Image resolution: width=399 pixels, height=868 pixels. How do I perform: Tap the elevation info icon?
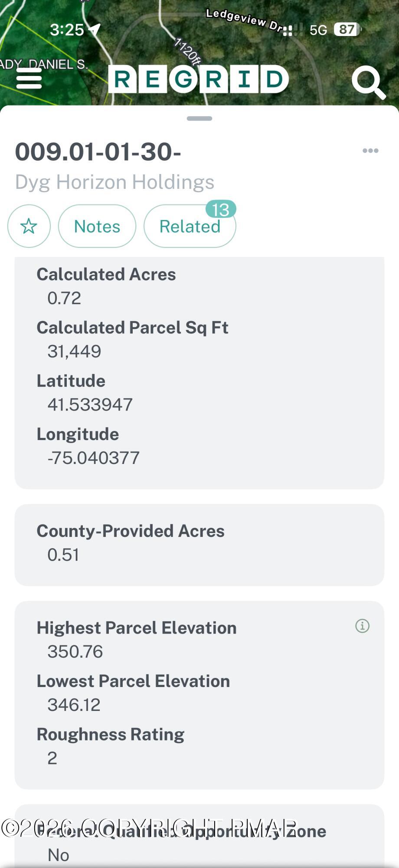[x=362, y=626]
